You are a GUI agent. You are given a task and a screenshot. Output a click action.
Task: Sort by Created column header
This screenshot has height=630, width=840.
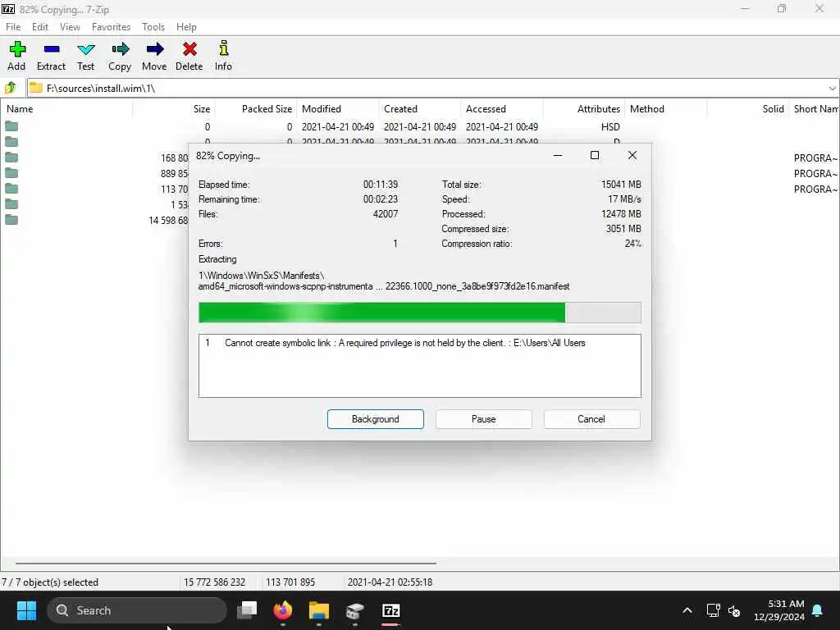tap(420, 109)
